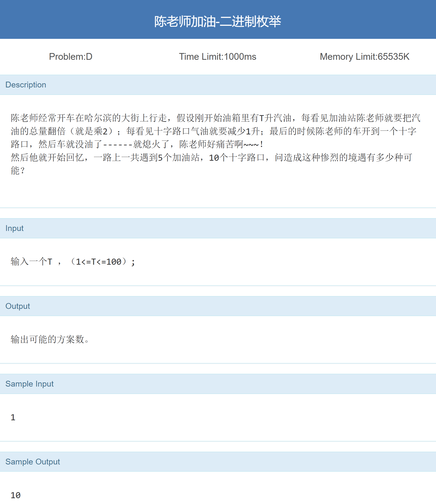The width and height of the screenshot is (436, 504).
Task: Click the Problem:D label
Action: coord(70,57)
